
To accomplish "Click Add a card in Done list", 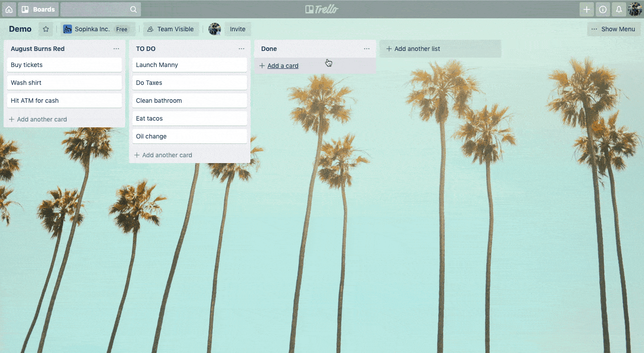I will [x=282, y=66].
